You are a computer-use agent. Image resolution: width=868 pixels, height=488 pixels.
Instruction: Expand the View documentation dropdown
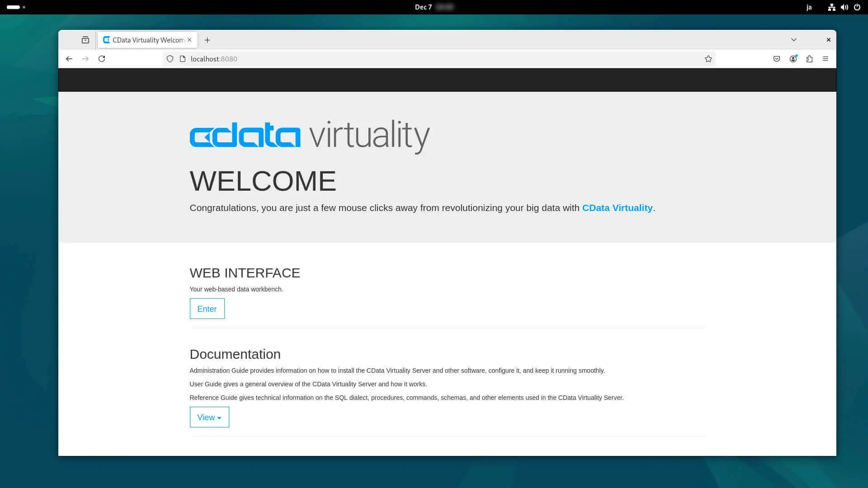pos(209,417)
